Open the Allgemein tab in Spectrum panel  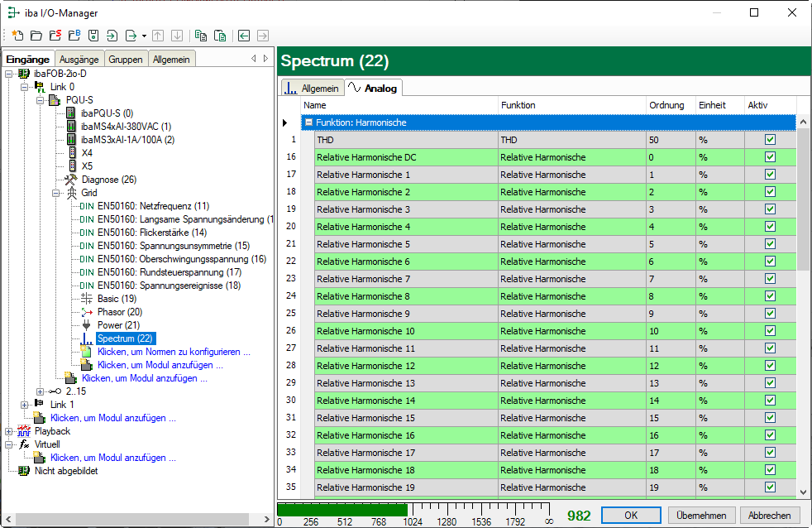(x=313, y=88)
